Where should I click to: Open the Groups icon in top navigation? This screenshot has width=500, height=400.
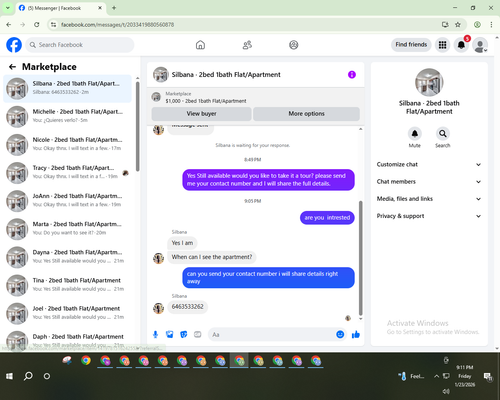coord(294,45)
